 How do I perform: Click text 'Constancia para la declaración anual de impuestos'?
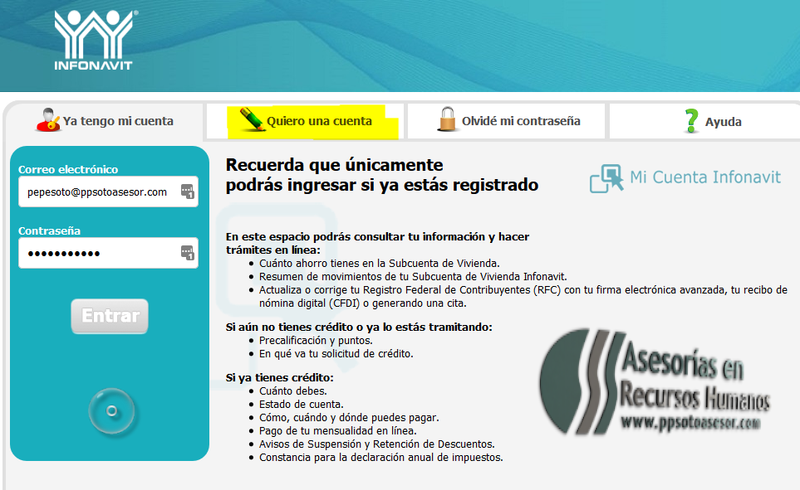point(381,457)
